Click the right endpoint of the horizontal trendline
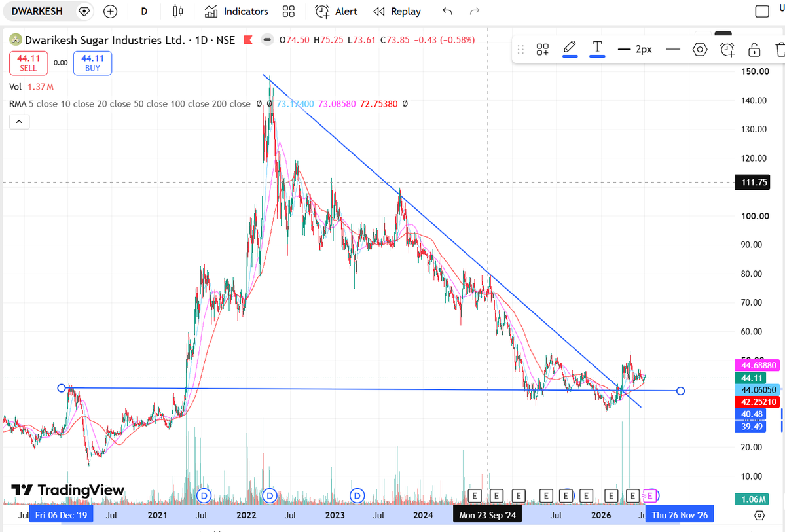785x532 pixels. coord(680,391)
